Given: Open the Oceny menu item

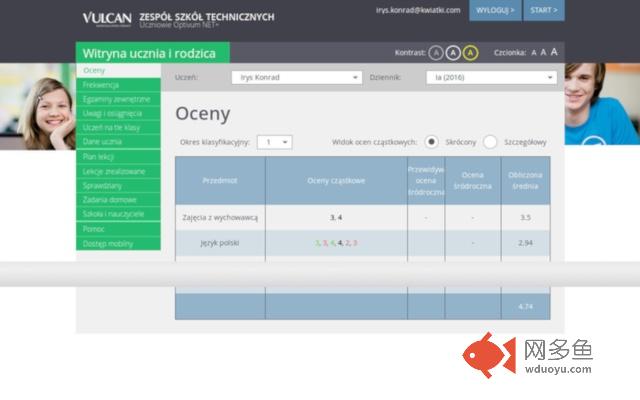Looking at the screenshot, I should [118, 70].
